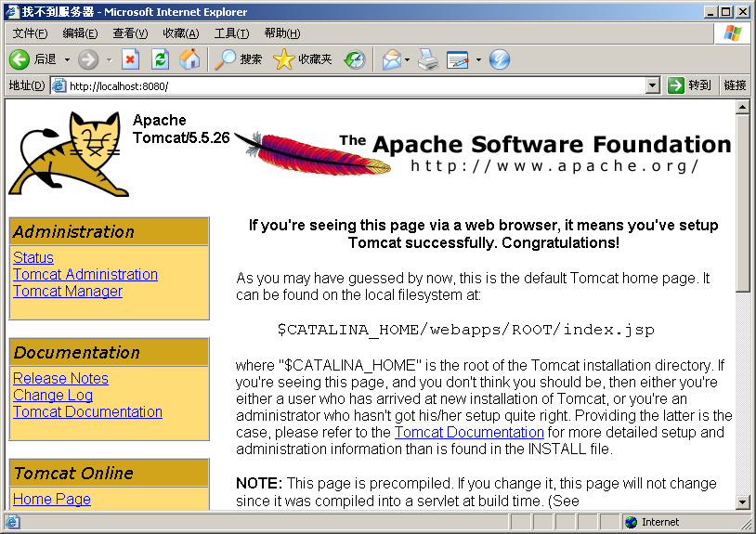Image resolution: width=756 pixels, height=534 pixels.
Task: Expand the Forward button history dropdown arrow
Action: coord(110,59)
